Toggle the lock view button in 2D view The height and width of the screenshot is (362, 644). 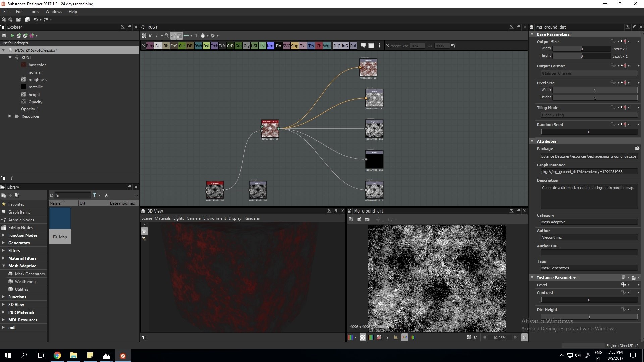(x=524, y=338)
